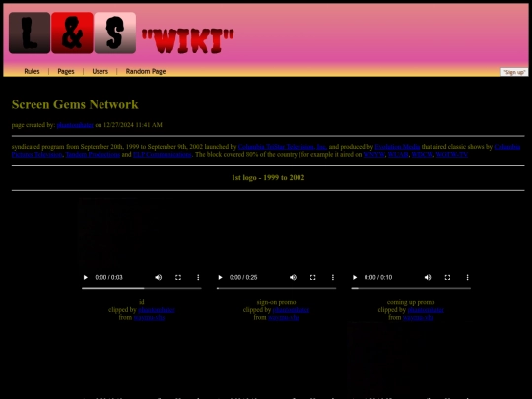
Task: Mute the id video volume
Action: (158, 277)
